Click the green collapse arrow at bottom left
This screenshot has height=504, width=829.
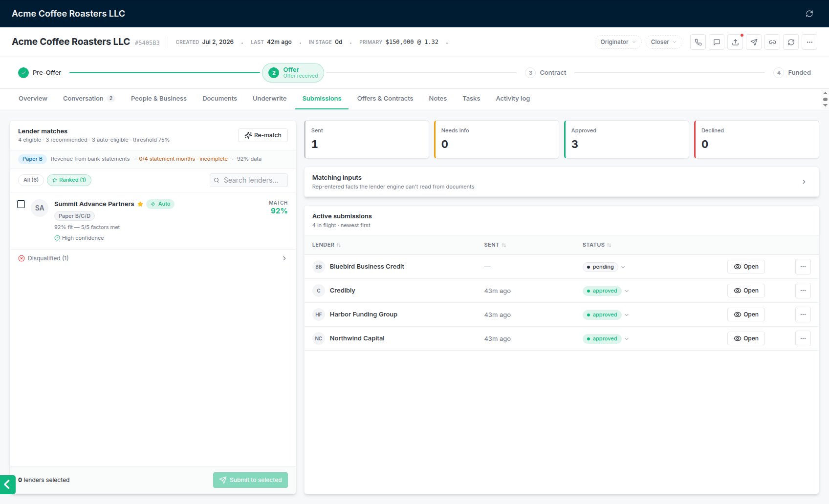7,484
